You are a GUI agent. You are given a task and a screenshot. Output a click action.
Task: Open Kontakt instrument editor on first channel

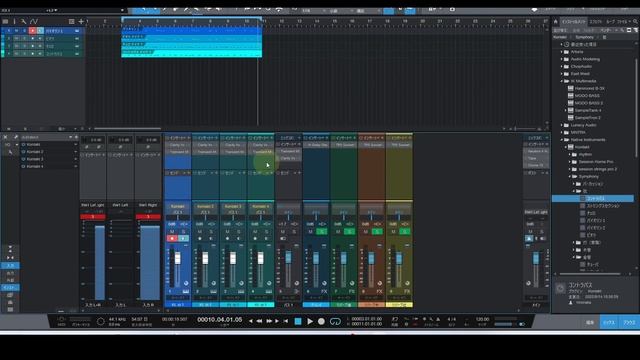(x=185, y=291)
